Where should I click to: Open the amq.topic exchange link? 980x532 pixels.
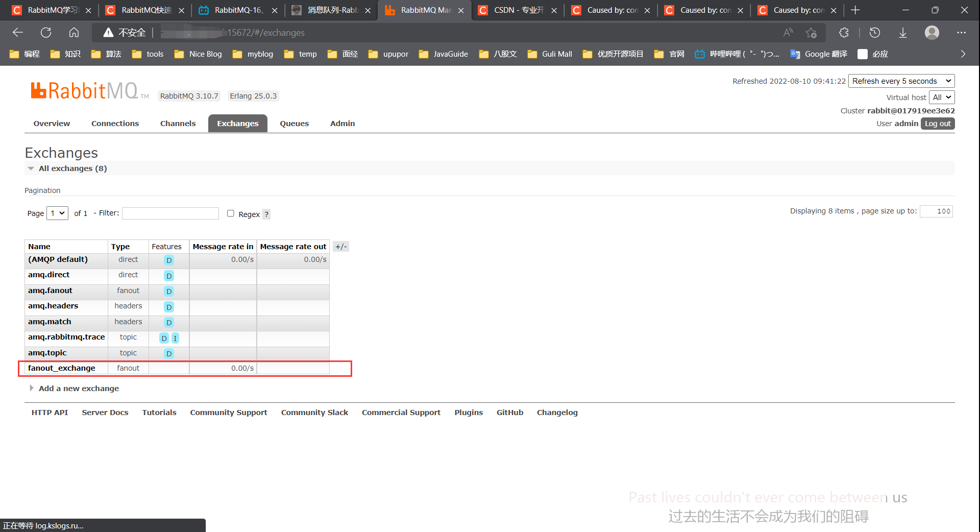click(x=47, y=353)
